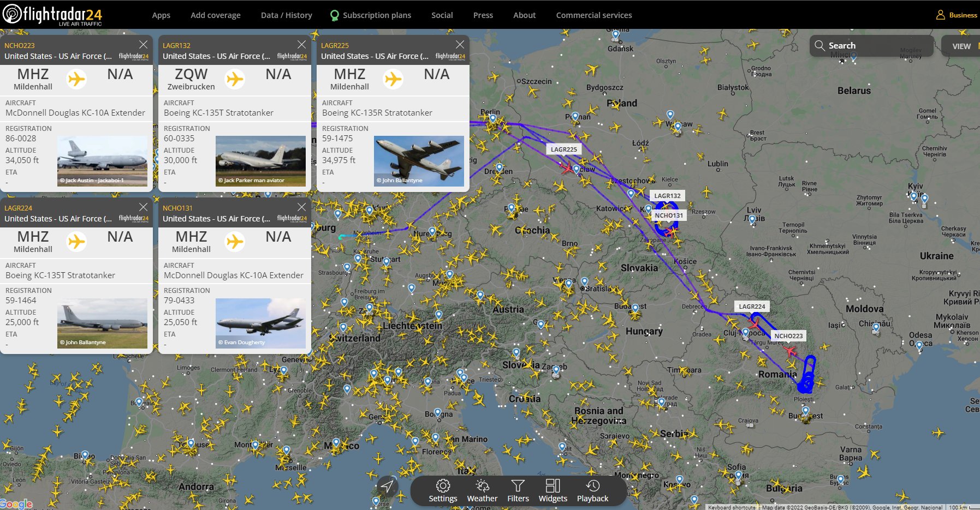980x510 pixels.
Task: Open the Apps menu
Action: 161,15
